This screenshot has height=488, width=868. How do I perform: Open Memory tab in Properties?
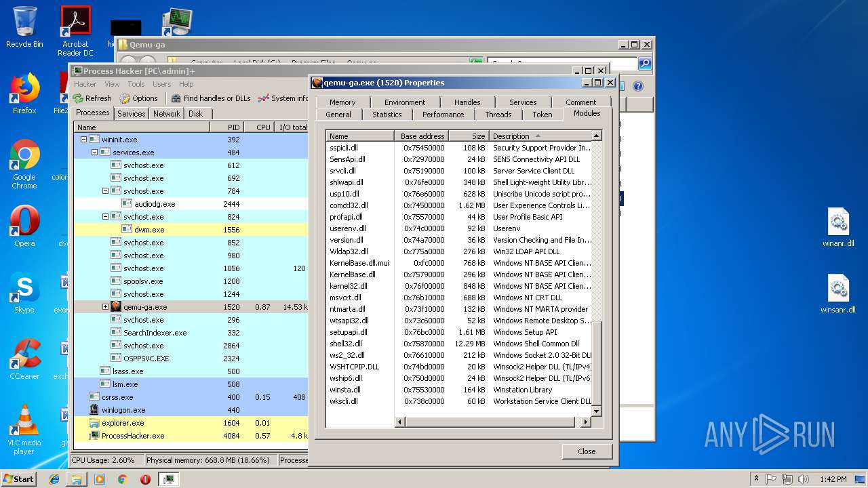pos(342,102)
